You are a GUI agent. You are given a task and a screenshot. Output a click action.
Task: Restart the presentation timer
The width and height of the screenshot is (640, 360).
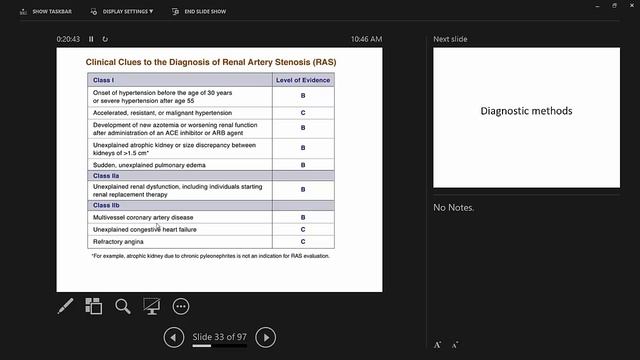[105, 39]
